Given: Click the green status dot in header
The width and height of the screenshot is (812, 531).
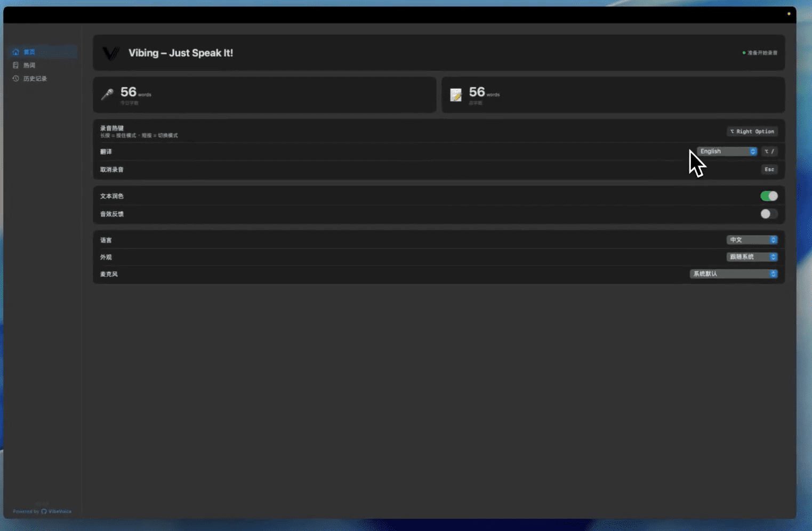Looking at the screenshot, I should [x=744, y=53].
